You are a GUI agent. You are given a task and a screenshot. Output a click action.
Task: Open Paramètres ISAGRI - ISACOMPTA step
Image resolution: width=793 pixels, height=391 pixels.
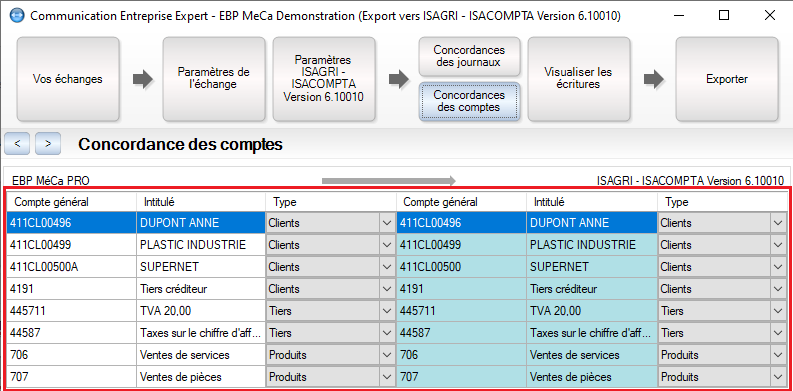click(x=324, y=79)
